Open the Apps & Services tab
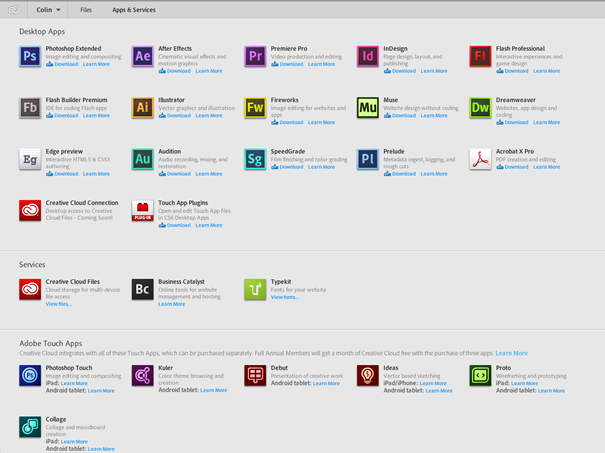 coord(134,10)
